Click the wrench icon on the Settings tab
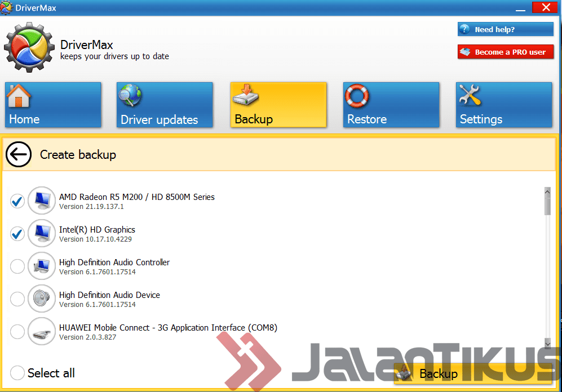 tap(470, 95)
